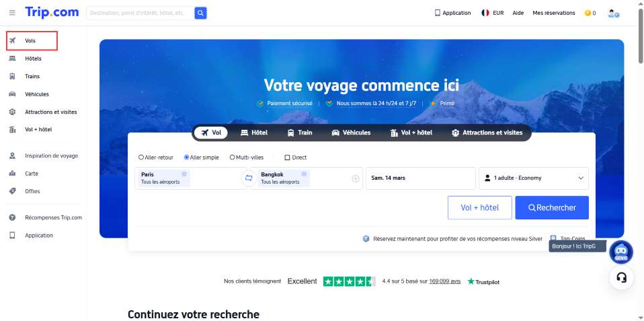The width and height of the screenshot is (644, 321).
Task: Open Trains in the sidebar menu
Action: click(x=32, y=77)
